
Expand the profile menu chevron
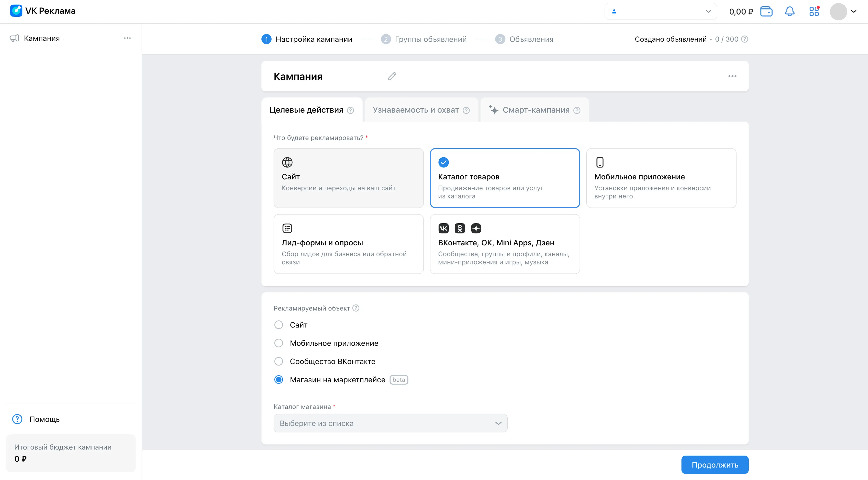coord(854,12)
